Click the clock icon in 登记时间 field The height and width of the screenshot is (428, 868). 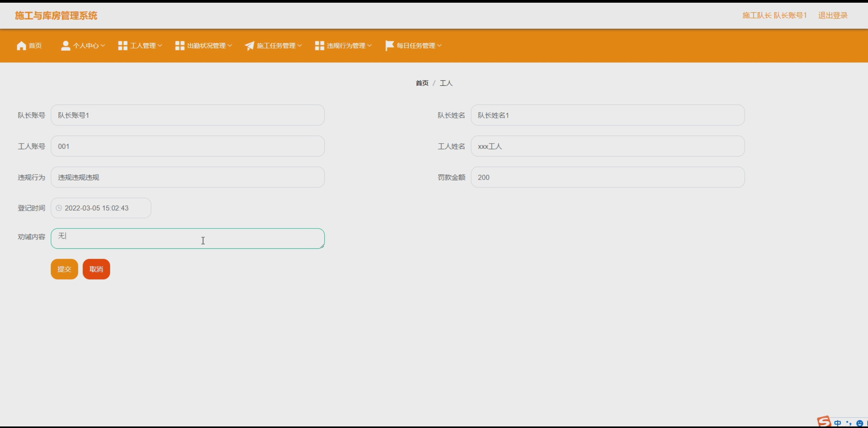click(59, 208)
